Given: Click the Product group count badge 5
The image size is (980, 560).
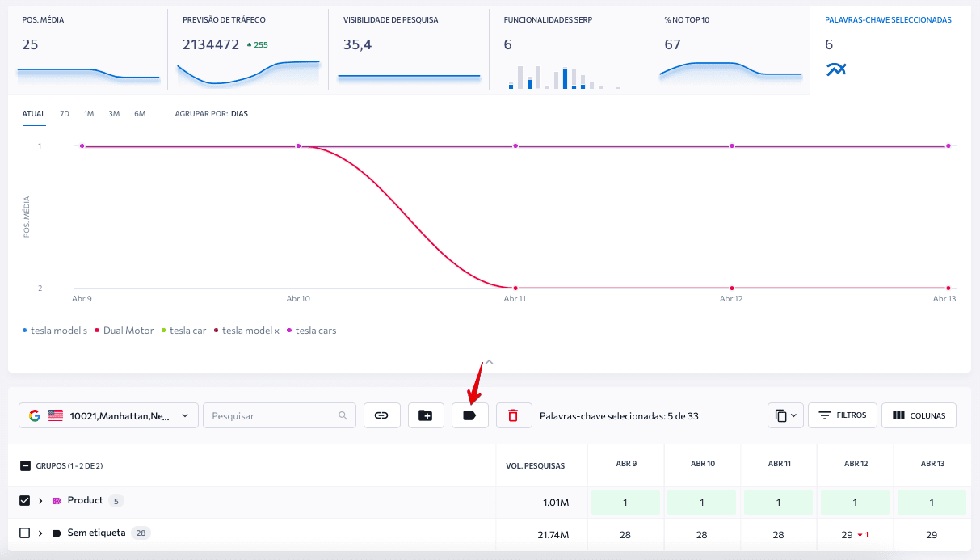Looking at the screenshot, I should tap(116, 501).
